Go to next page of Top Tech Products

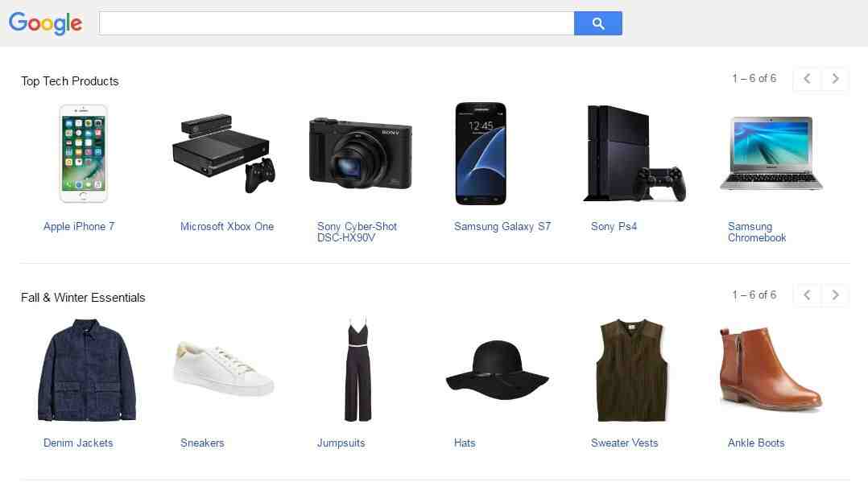pyautogui.click(x=835, y=79)
